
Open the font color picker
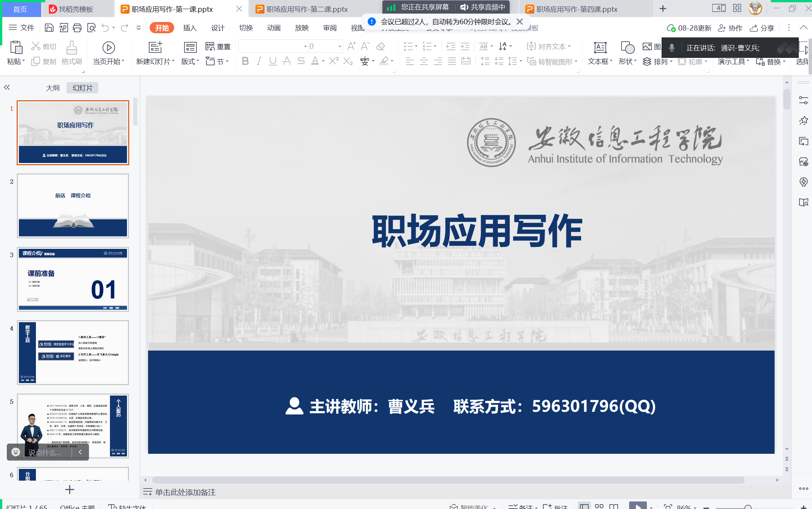(317, 61)
